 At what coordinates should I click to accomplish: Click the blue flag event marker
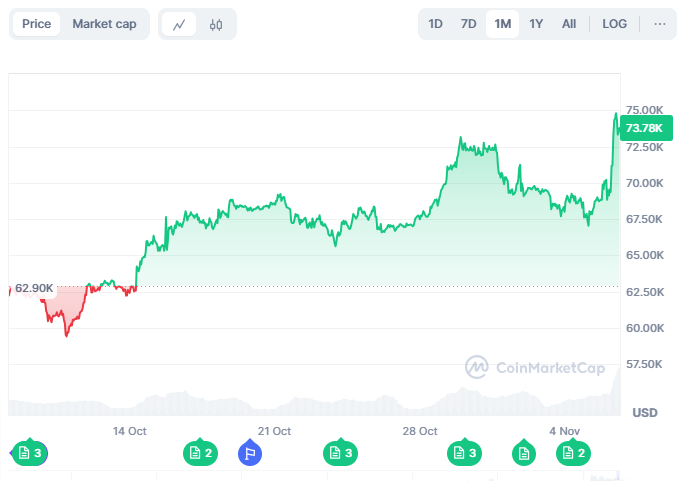click(250, 453)
